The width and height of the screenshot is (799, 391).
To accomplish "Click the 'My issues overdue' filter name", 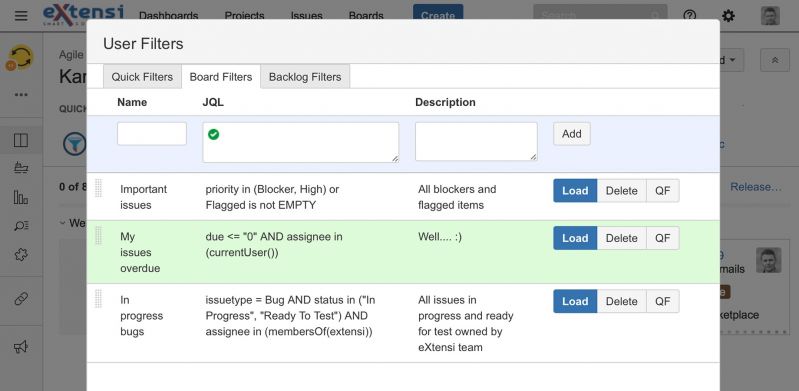I will coord(140,252).
